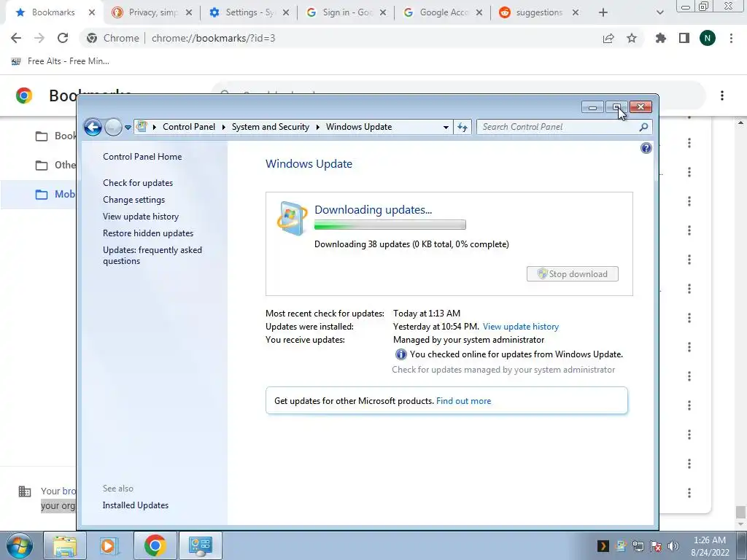This screenshot has width=747, height=560.
Task: Select Control Panel breadcrumb segment
Action: click(x=189, y=127)
